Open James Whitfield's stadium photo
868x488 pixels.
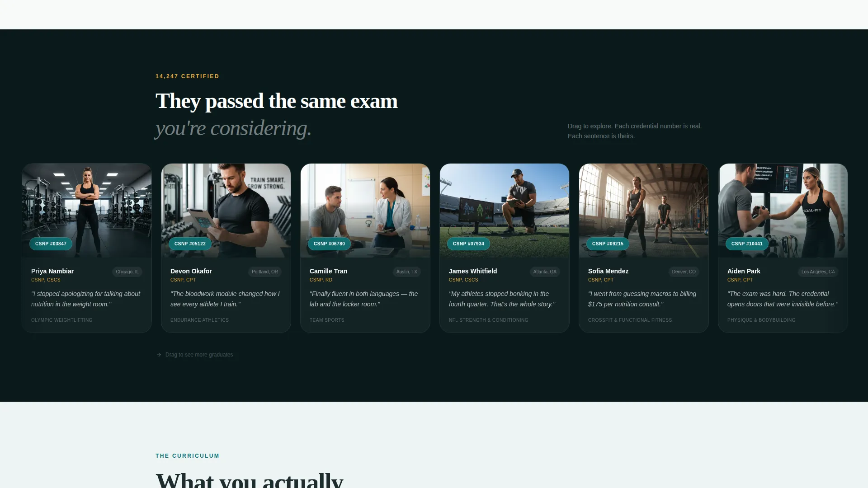[x=505, y=211]
